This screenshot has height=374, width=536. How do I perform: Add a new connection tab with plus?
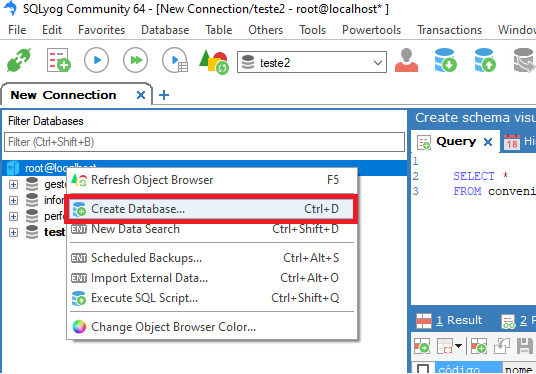(164, 95)
